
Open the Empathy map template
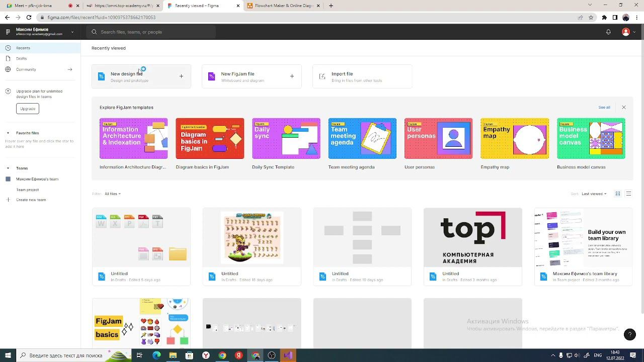point(515,139)
